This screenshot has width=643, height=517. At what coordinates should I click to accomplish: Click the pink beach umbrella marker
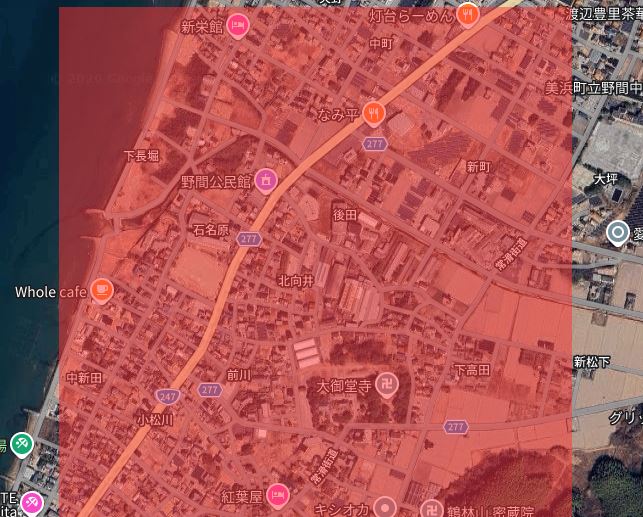point(33,501)
